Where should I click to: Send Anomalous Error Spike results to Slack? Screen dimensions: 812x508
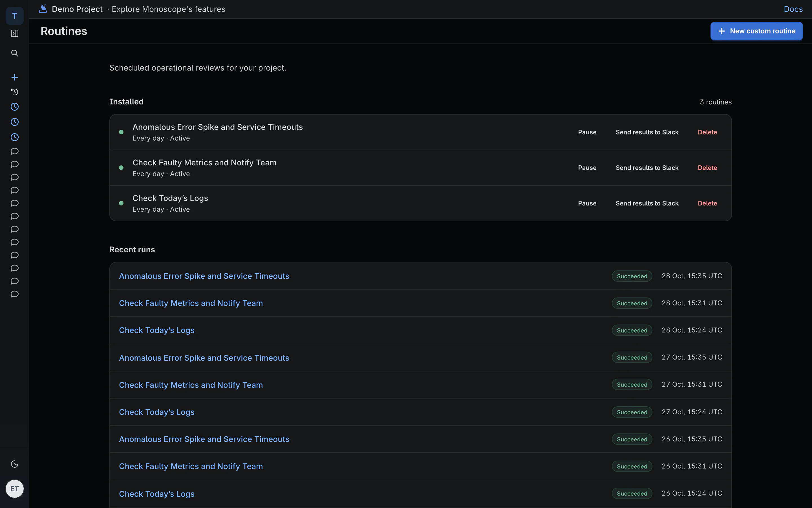pyautogui.click(x=647, y=132)
